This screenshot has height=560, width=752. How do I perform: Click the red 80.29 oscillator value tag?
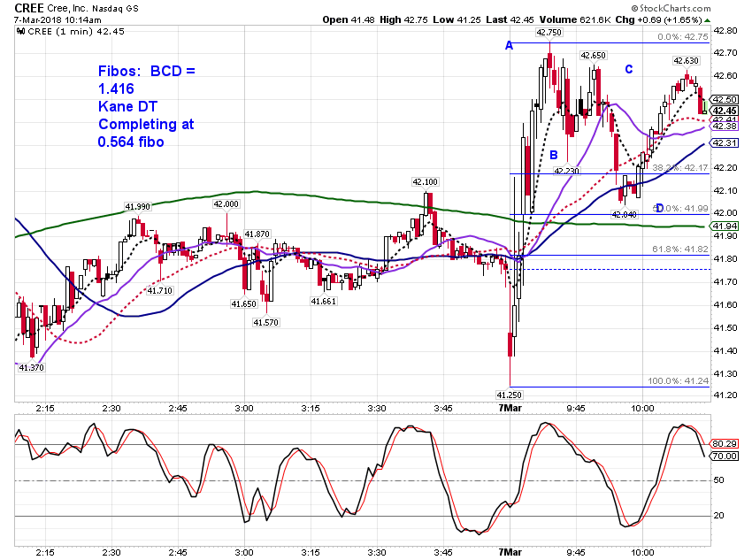pyautogui.click(x=725, y=444)
